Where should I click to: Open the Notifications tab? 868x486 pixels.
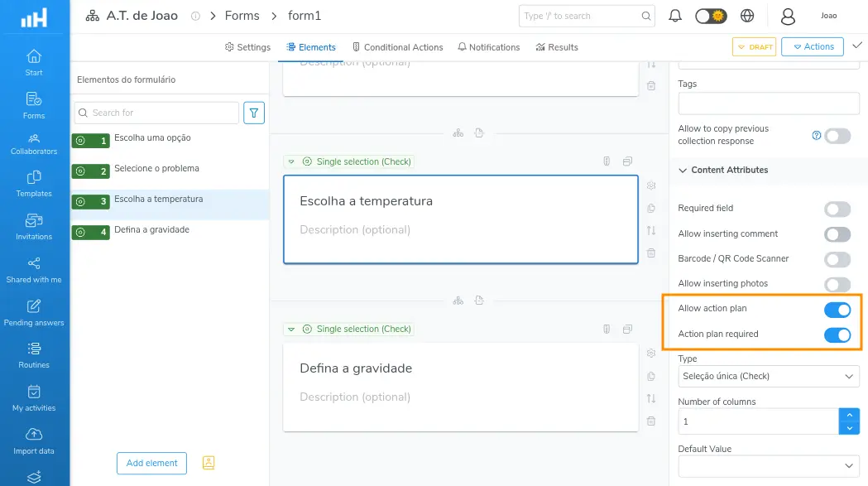click(x=489, y=47)
